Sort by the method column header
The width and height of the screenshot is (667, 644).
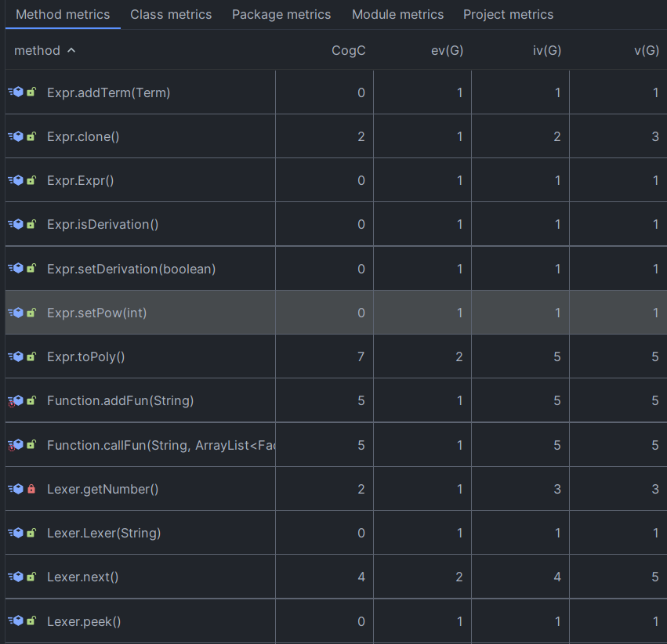[x=37, y=51]
